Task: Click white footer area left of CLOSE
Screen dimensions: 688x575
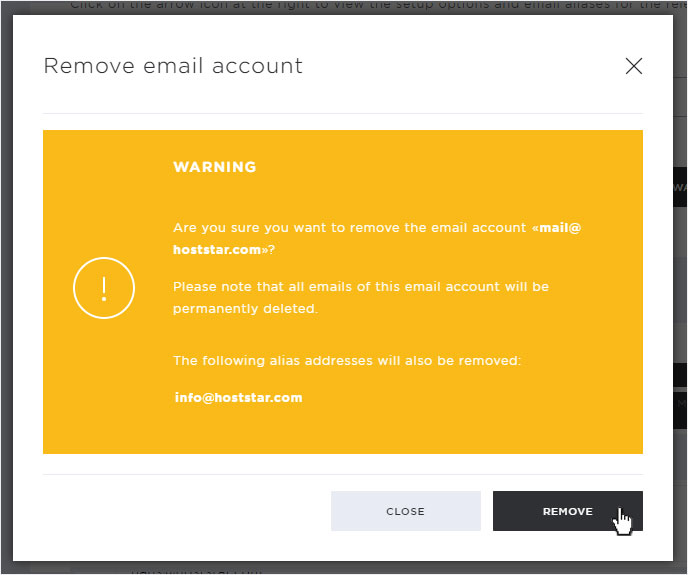Action: (x=186, y=511)
